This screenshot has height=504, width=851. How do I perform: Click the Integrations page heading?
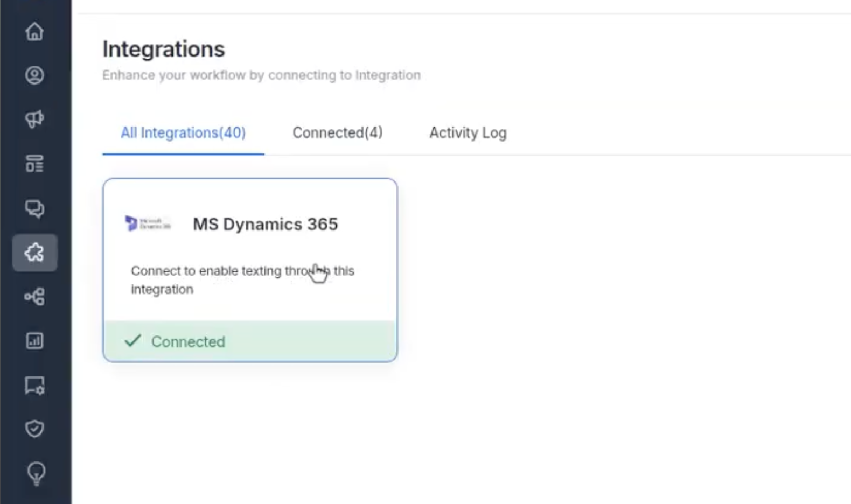[164, 49]
